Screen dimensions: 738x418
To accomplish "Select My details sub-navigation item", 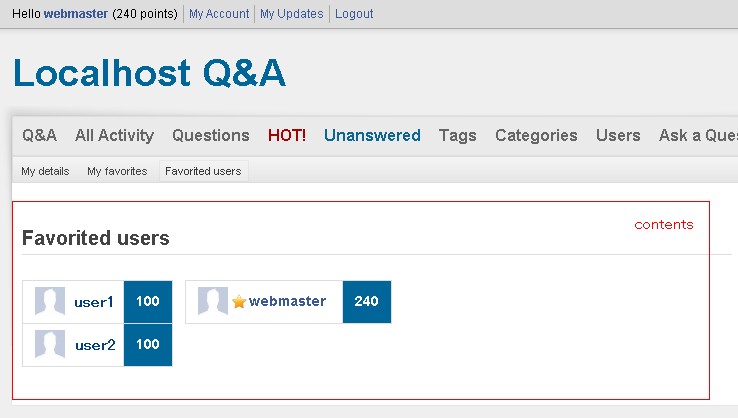I will pos(46,171).
